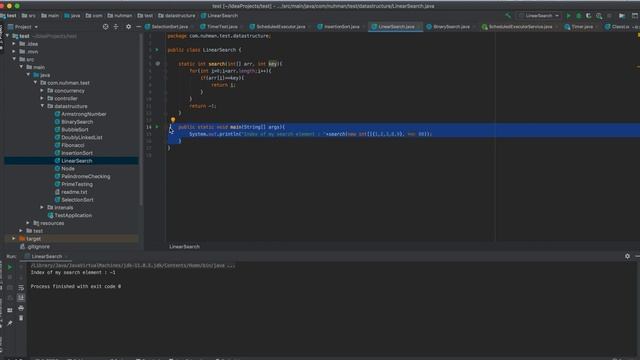Image resolution: width=640 pixels, height=360 pixels.
Task: Expand the .mvn folder
Action: [14, 51]
